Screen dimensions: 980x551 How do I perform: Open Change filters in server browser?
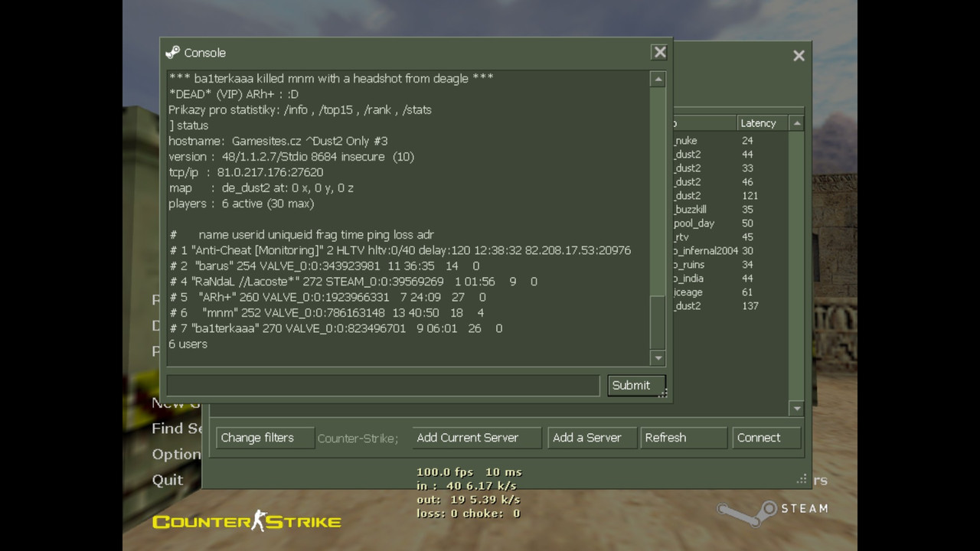pos(265,438)
